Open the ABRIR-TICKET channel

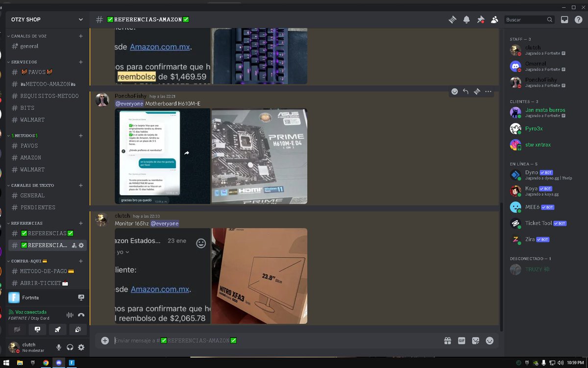click(x=48, y=283)
